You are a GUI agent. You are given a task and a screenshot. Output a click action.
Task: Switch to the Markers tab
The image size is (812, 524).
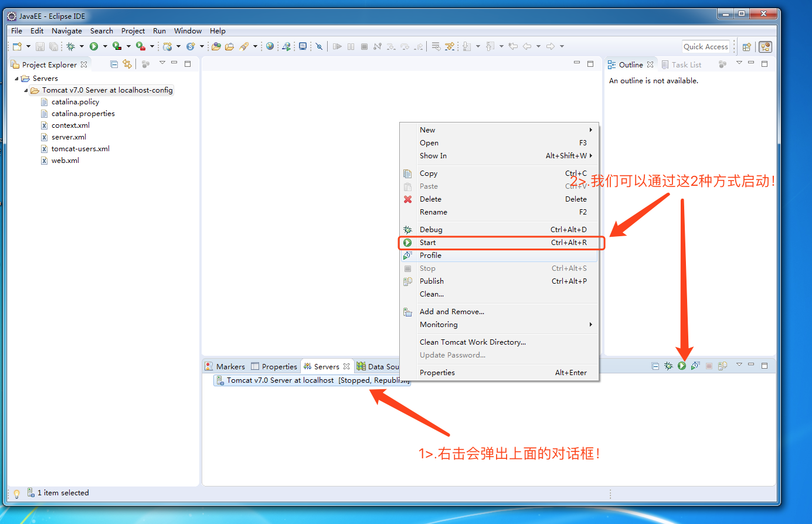pos(225,366)
